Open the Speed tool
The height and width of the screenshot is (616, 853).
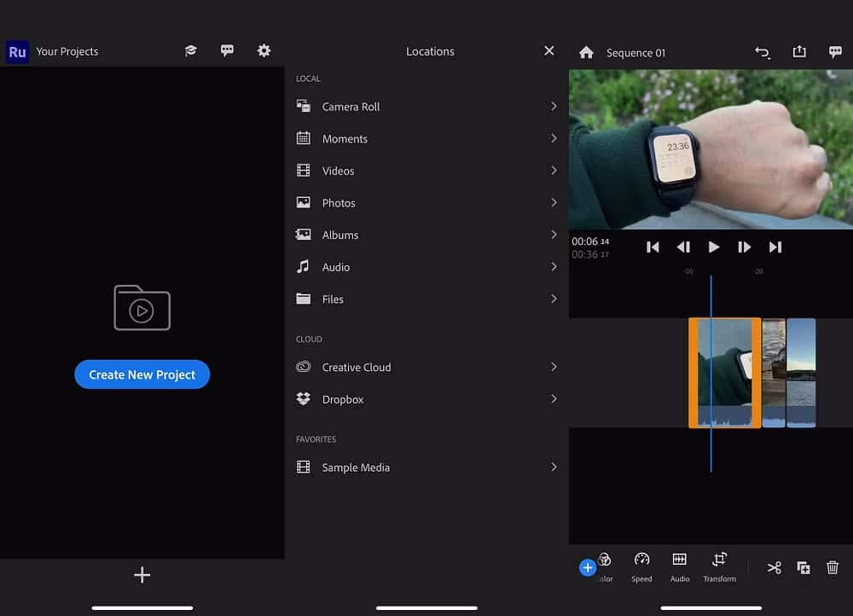pos(642,567)
